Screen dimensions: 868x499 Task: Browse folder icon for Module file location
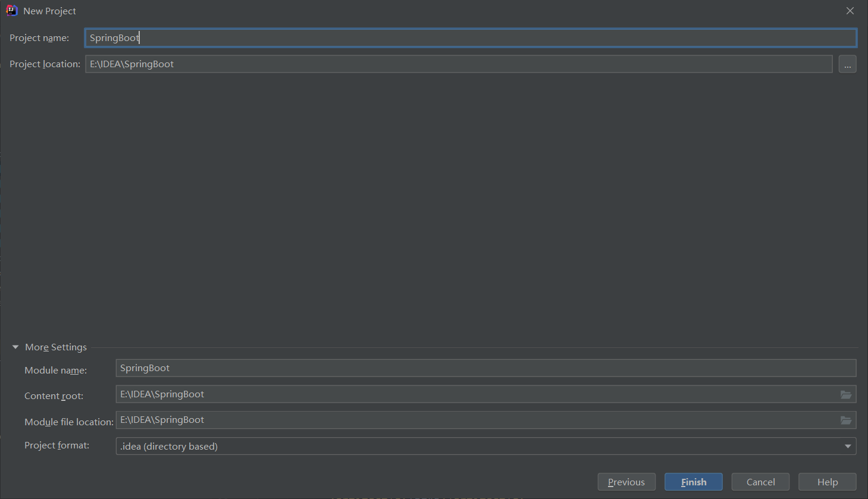point(845,420)
